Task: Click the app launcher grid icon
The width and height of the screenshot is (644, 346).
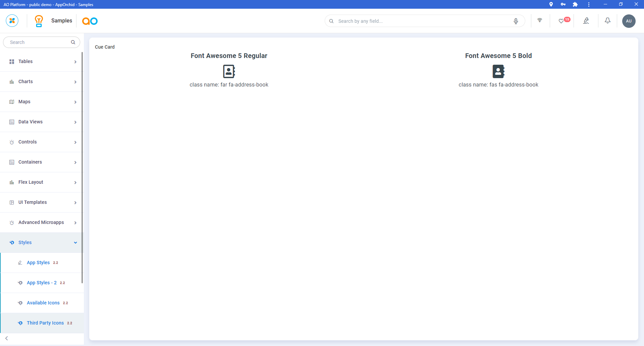Action: (x=12, y=21)
